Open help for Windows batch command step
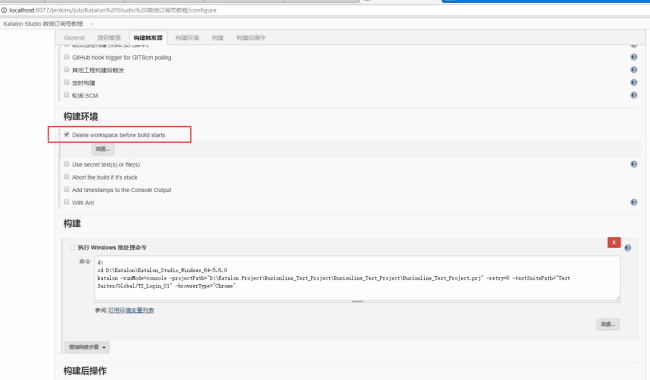This screenshot has width=650, height=380. pyautogui.click(x=628, y=248)
